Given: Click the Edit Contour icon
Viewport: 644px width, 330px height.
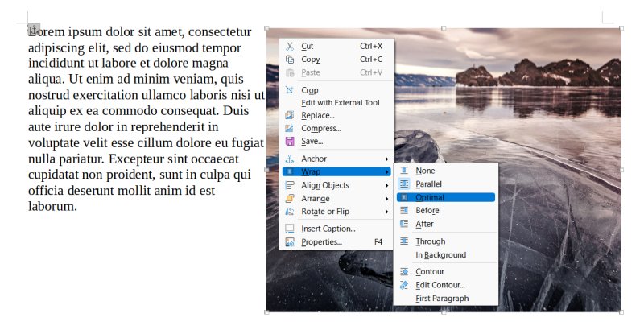Looking at the screenshot, I should (404, 285).
